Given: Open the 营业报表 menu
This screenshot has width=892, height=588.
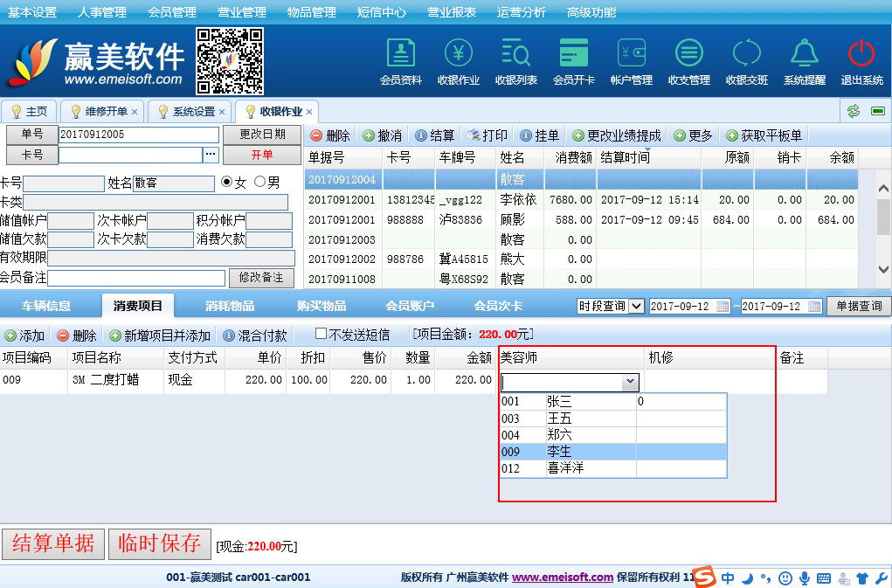Looking at the screenshot, I should click(452, 12).
